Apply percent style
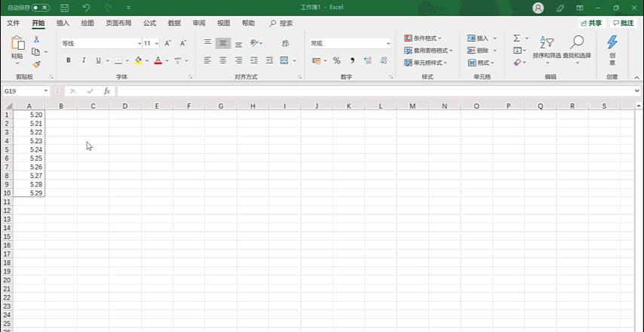 (337, 61)
